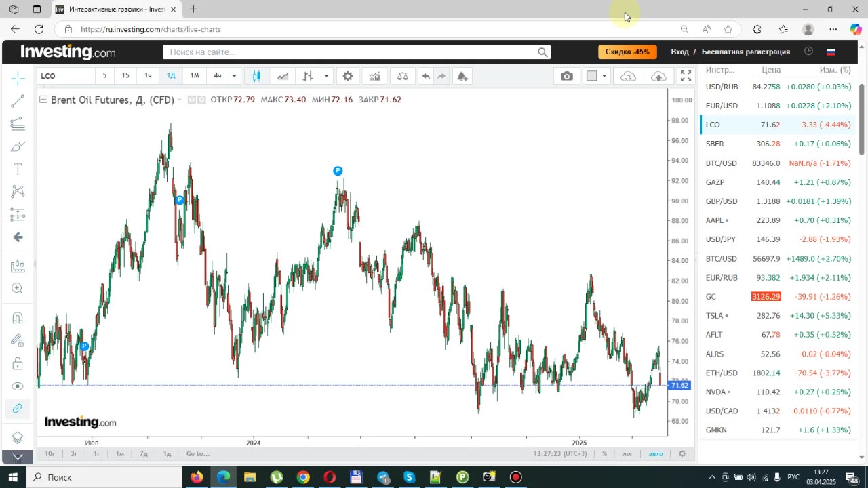The image size is (868, 488).
Task: Switch to the 5 minute interval
Action: point(104,76)
